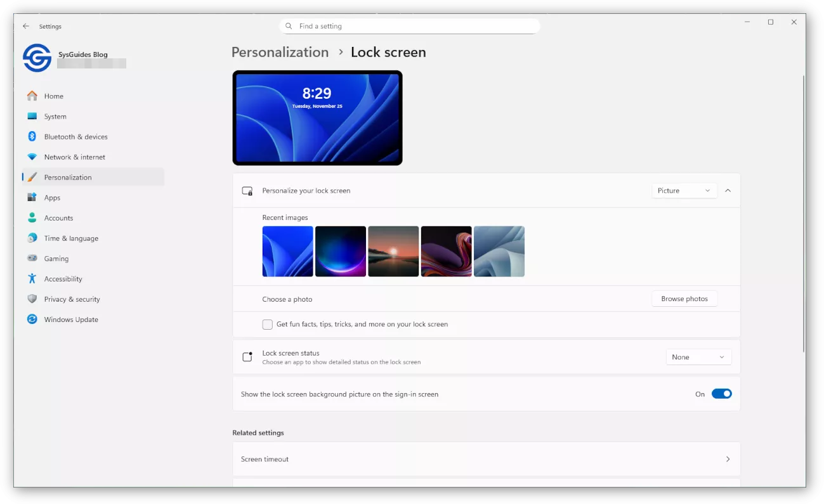Click the Accessibility icon in sidebar
This screenshot has height=504, width=824.
tap(32, 278)
